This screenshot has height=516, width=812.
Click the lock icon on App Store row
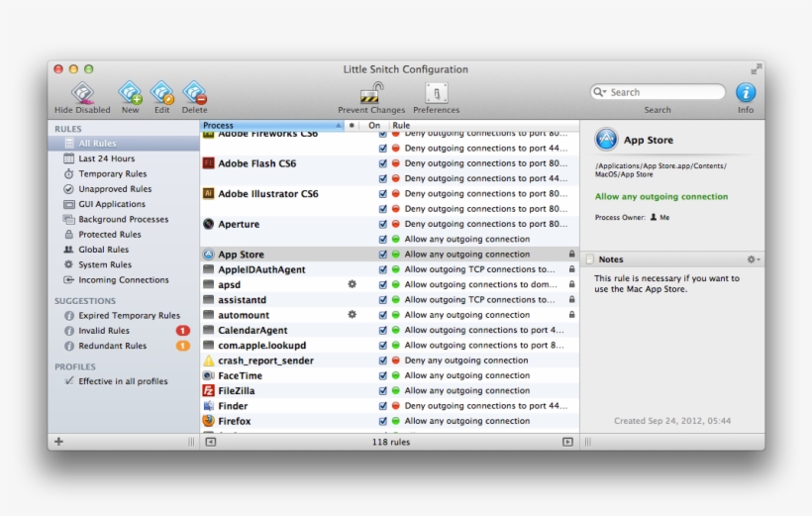571,255
